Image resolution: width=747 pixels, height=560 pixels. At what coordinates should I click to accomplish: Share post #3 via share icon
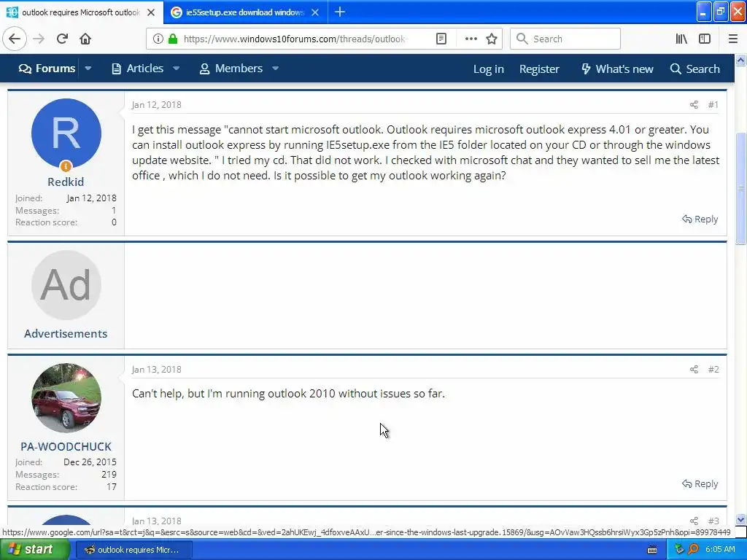(694, 521)
